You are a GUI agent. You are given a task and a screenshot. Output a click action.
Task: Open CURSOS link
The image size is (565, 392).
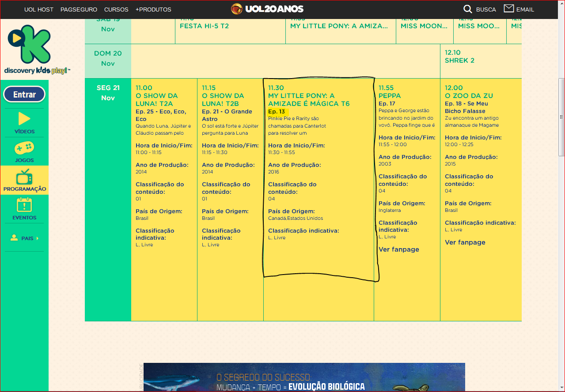click(116, 9)
